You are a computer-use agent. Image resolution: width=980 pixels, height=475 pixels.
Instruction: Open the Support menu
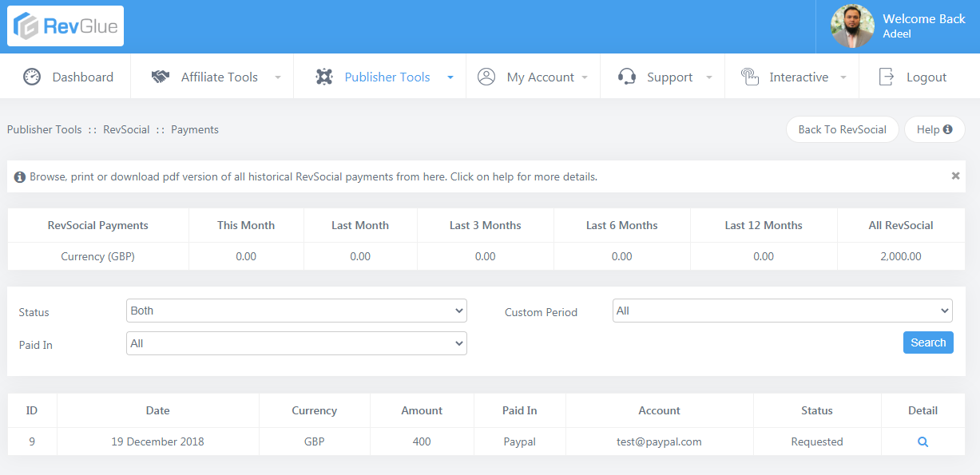click(663, 77)
